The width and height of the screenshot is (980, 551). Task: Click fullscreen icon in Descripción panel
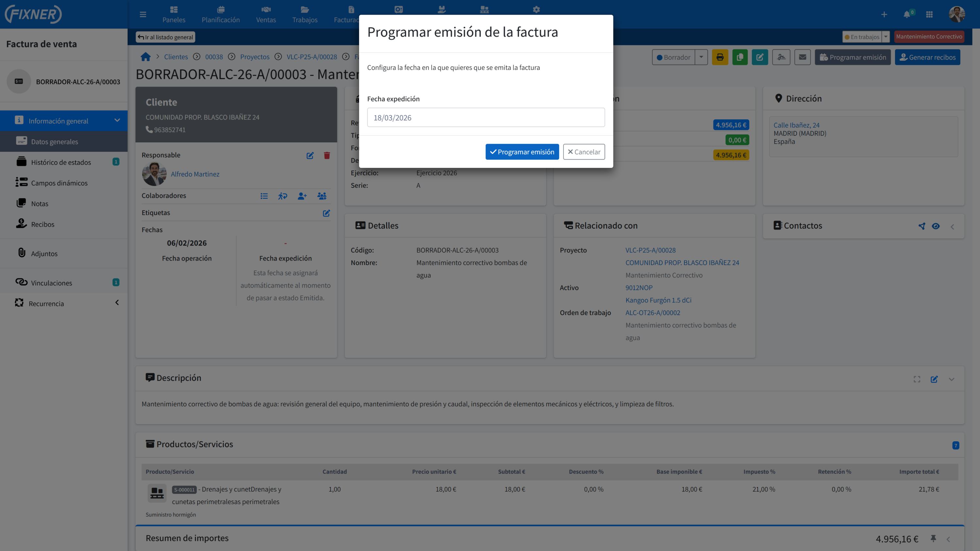click(917, 379)
